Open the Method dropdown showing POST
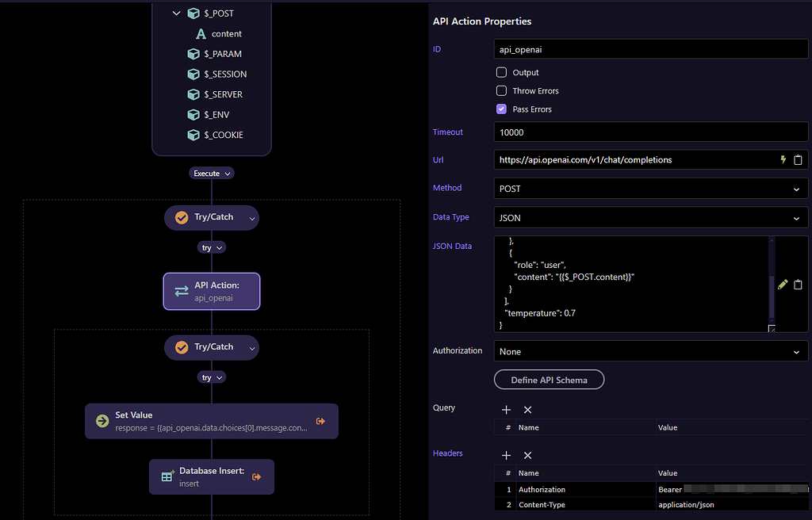 click(650, 189)
